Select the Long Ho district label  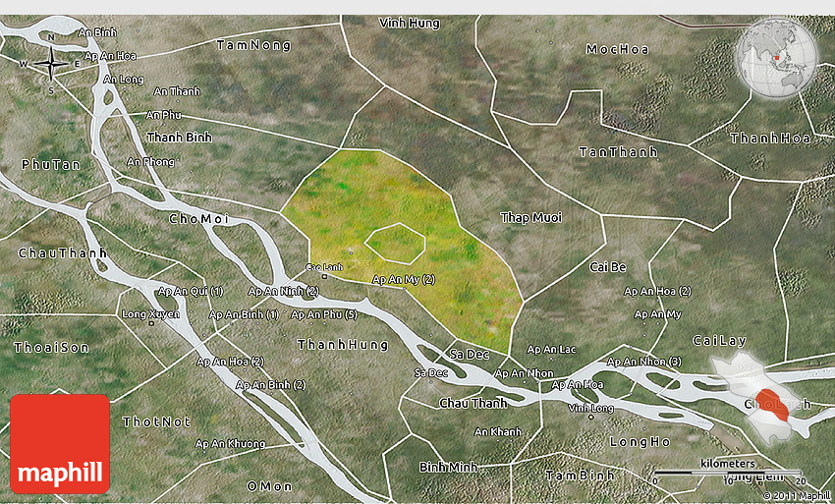[x=640, y=442]
